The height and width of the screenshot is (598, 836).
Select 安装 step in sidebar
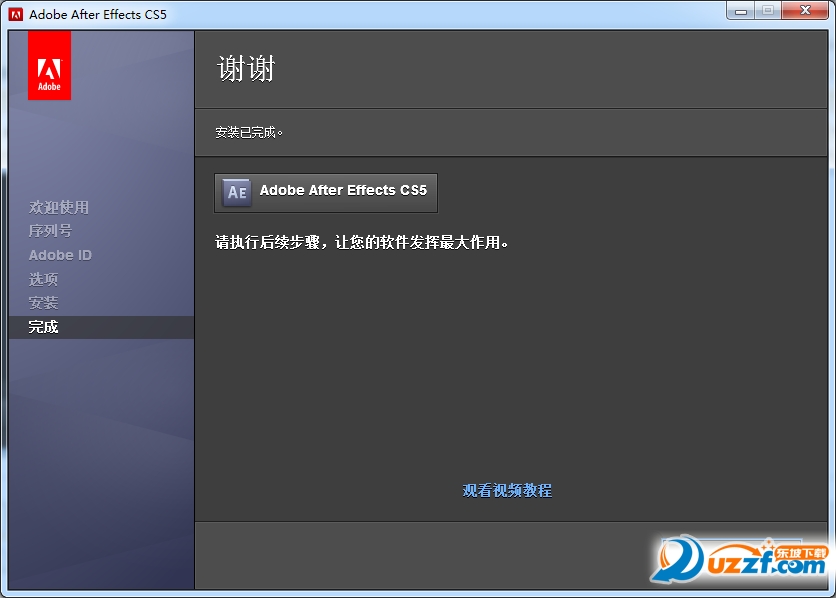pos(43,303)
